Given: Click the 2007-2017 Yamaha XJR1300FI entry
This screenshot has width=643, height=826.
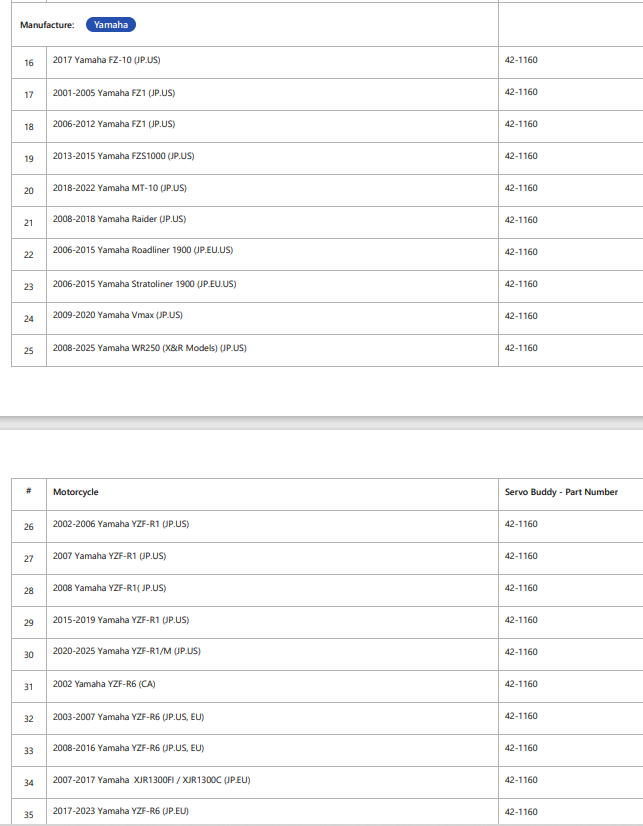Looking at the screenshot, I should (x=151, y=780).
